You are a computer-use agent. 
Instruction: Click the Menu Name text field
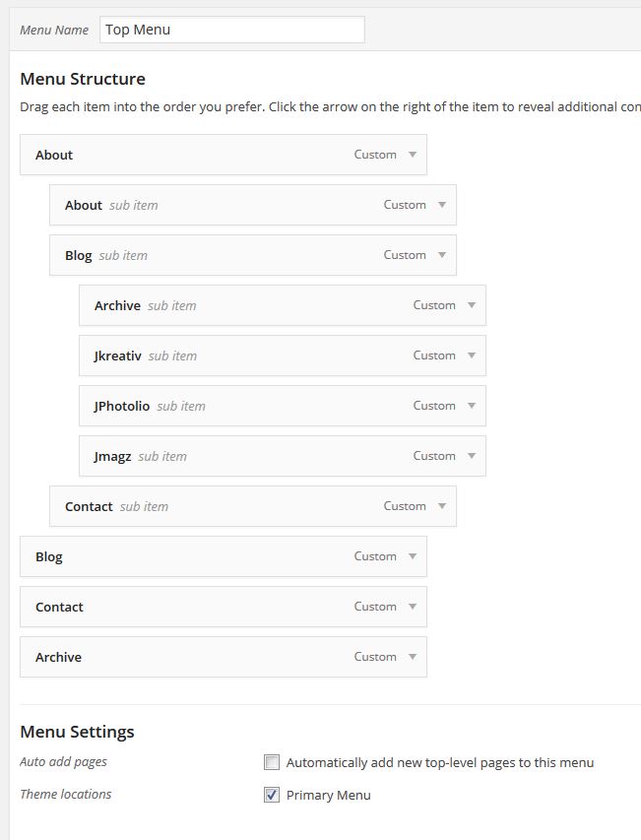click(232, 30)
